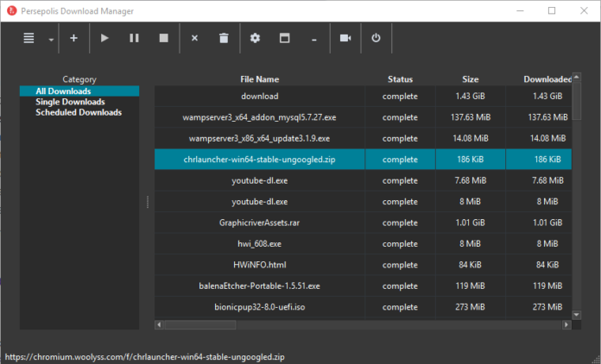Click the 119 MiB size cell
Screen dimensions: 601x364
coord(471,286)
